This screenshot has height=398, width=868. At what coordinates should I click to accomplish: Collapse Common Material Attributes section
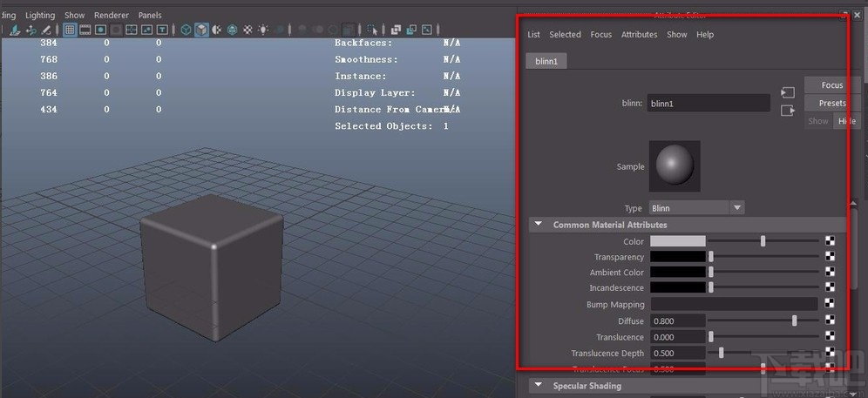pyautogui.click(x=538, y=225)
